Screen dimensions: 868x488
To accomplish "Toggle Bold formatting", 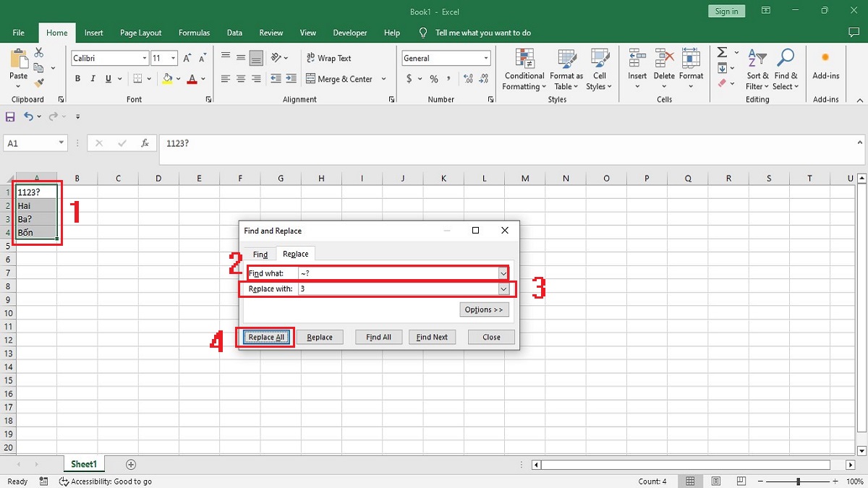I will (x=77, y=79).
